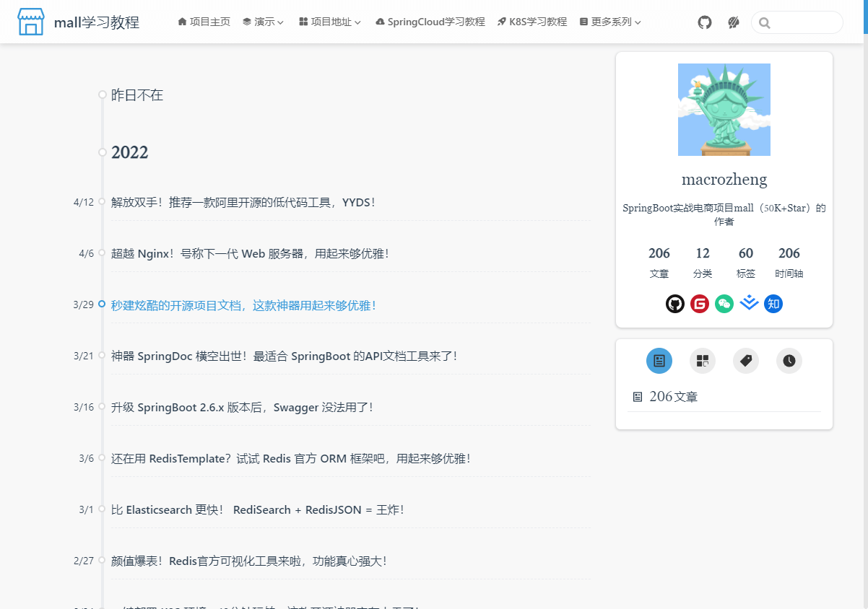Go to 项目主页 in the navbar
The image size is (868, 609).
click(x=204, y=22)
